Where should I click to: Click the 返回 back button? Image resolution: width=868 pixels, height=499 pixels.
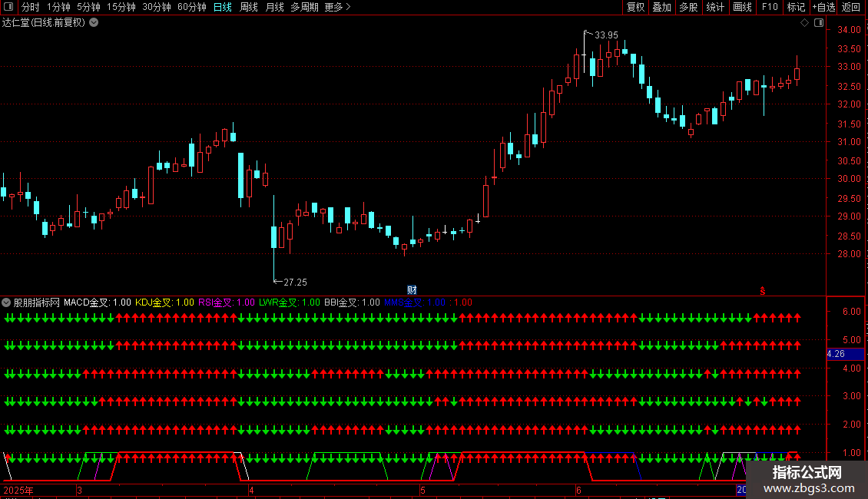[851, 7]
